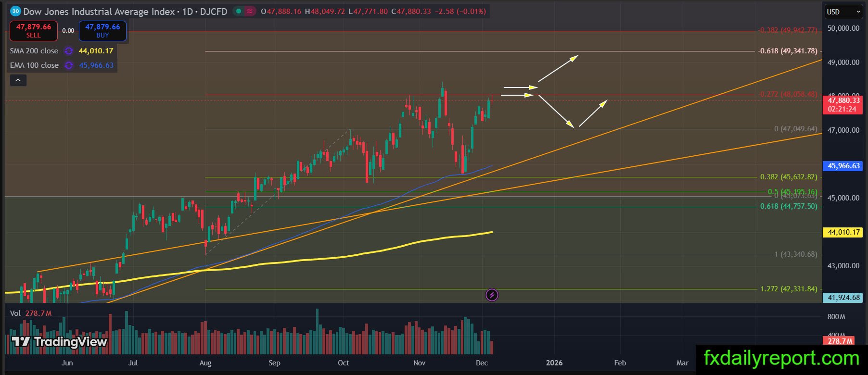868x375 pixels.
Task: Collapse the indicator legend with the chevron
Action: [18, 80]
